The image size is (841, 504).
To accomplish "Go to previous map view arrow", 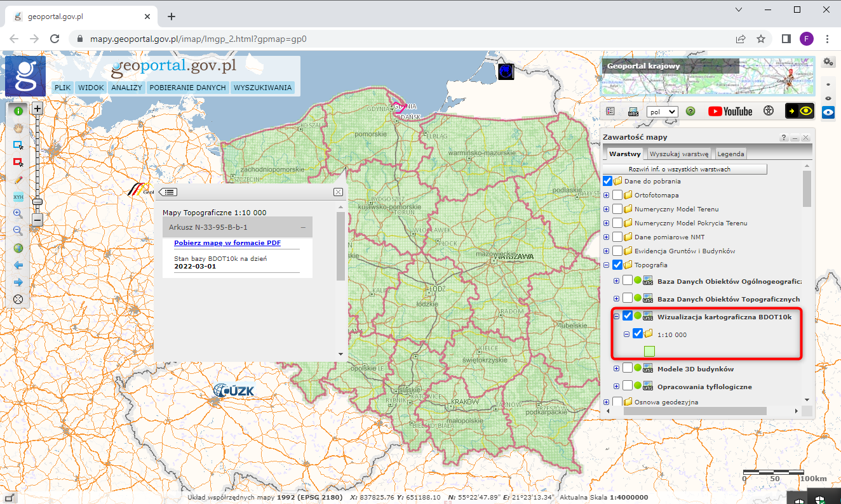I will tap(18, 265).
